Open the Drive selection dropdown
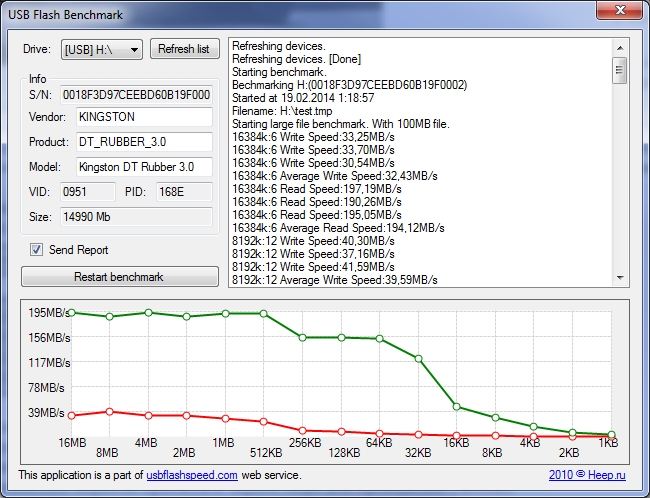This screenshot has height=498, width=650. [102, 50]
